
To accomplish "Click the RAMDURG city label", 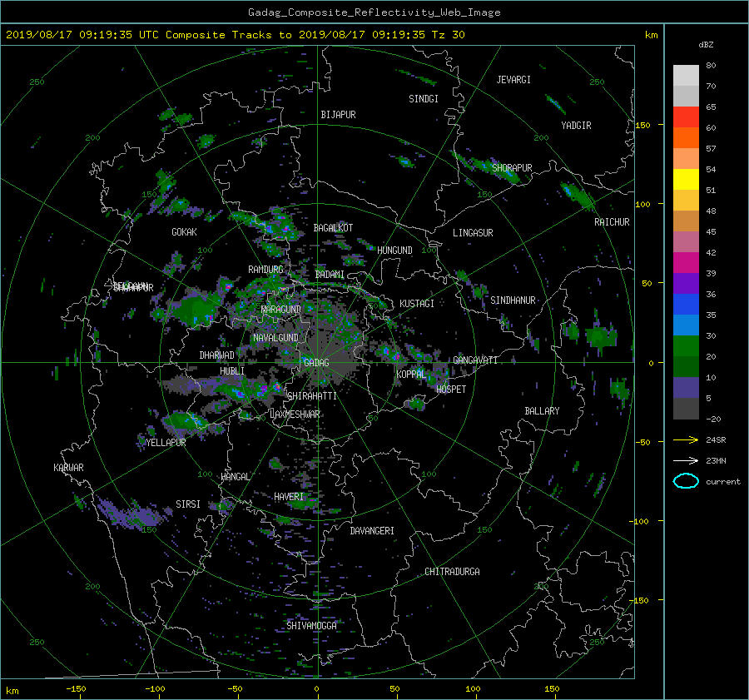I will pos(265,270).
